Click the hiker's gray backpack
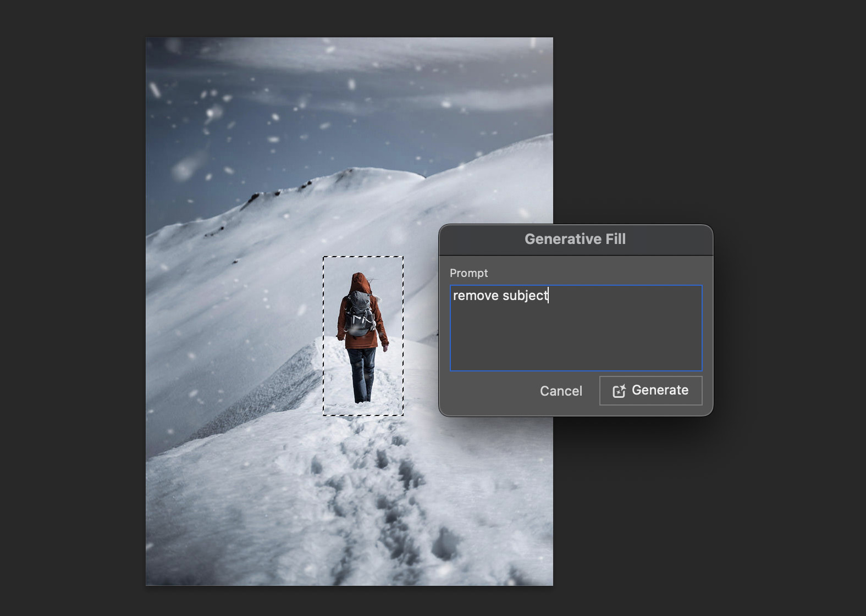 (360, 313)
